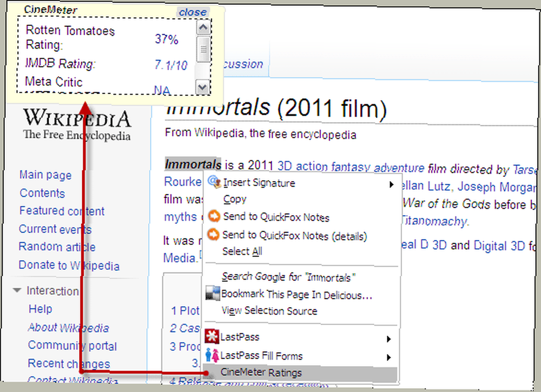Select View Selection Source
Viewport: 541px width, 392px height.
click(x=269, y=311)
